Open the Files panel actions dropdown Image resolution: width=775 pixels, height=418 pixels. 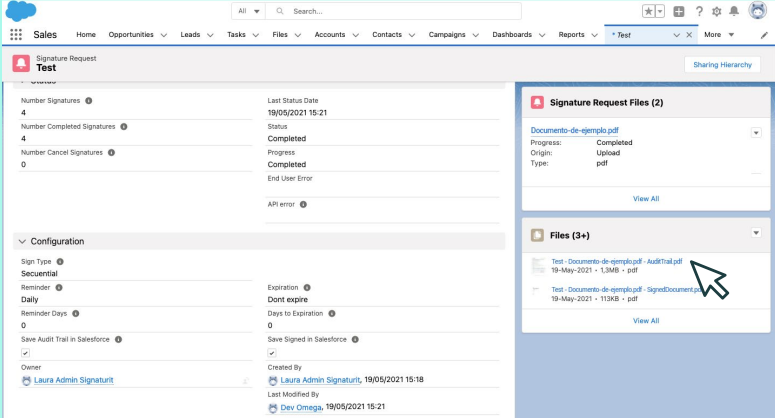click(x=756, y=233)
